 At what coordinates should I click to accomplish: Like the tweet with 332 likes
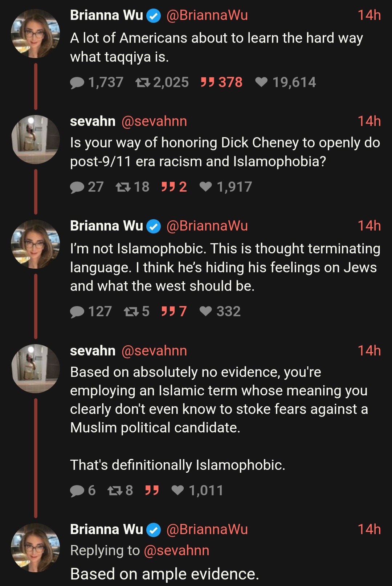click(206, 311)
